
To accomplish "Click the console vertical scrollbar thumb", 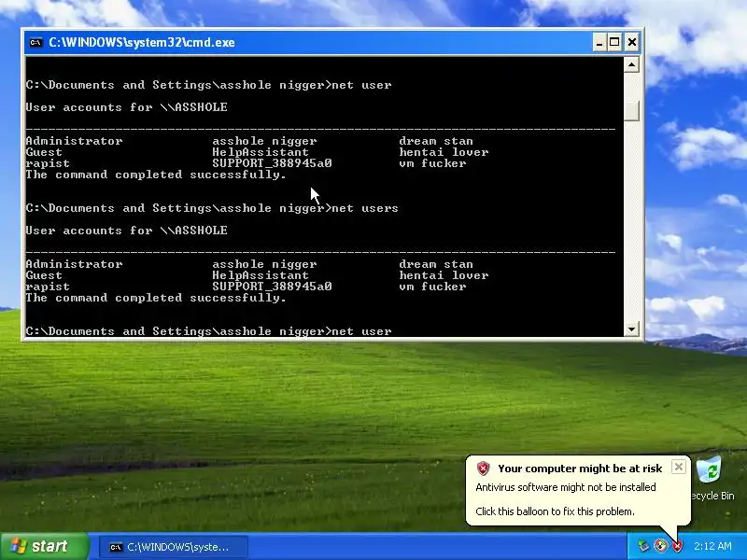I will pos(631,110).
